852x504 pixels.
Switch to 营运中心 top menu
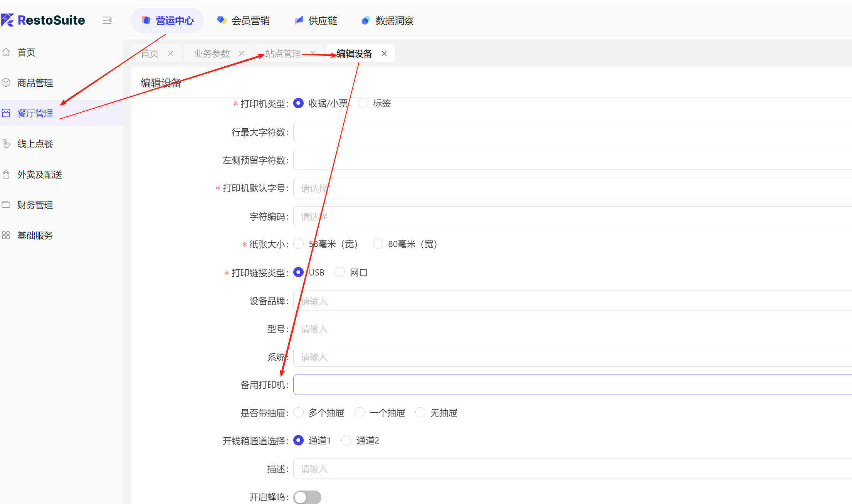(x=167, y=20)
